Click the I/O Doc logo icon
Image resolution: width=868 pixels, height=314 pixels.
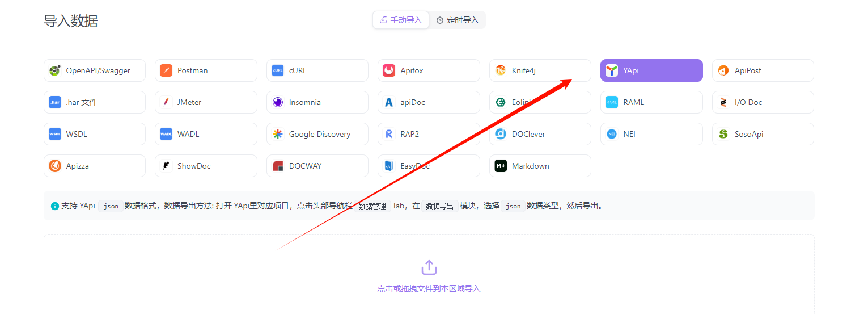tap(723, 102)
